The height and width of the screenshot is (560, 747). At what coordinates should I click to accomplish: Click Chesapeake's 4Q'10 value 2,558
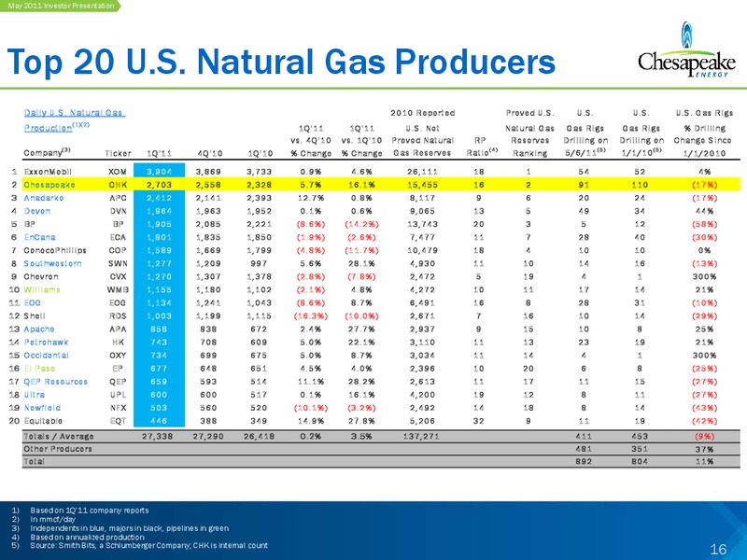click(x=208, y=185)
